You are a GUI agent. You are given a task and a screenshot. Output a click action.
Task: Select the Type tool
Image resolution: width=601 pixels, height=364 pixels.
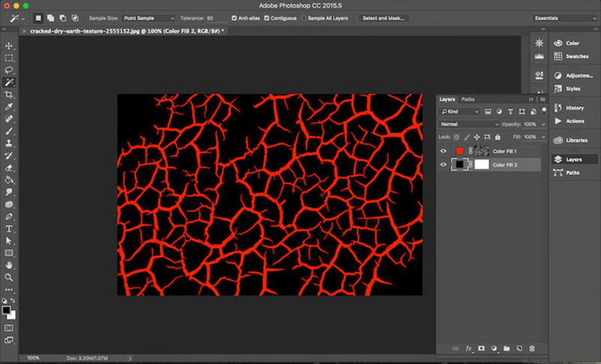pos(10,228)
